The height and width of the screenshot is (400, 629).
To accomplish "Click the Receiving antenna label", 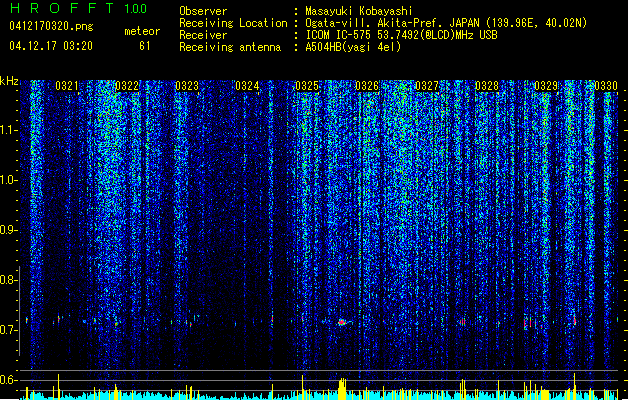I will tap(230, 47).
